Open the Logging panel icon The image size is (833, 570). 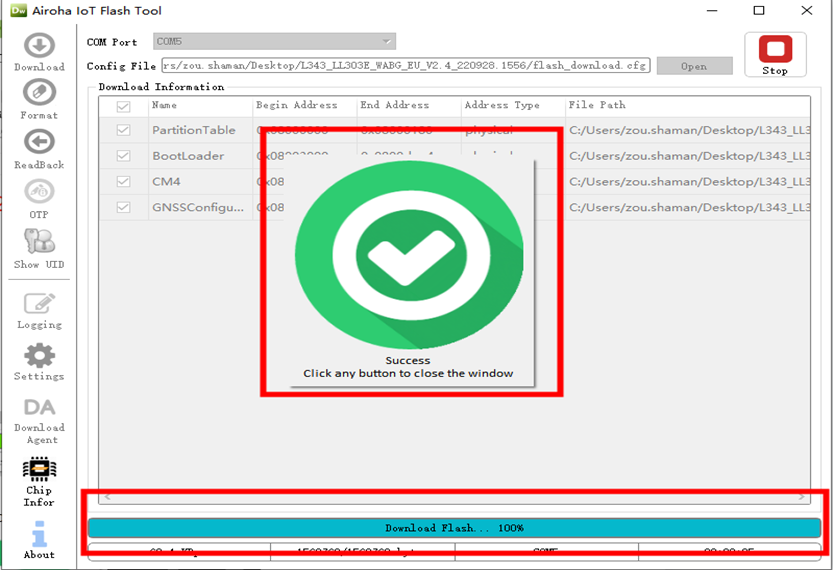coord(39,303)
